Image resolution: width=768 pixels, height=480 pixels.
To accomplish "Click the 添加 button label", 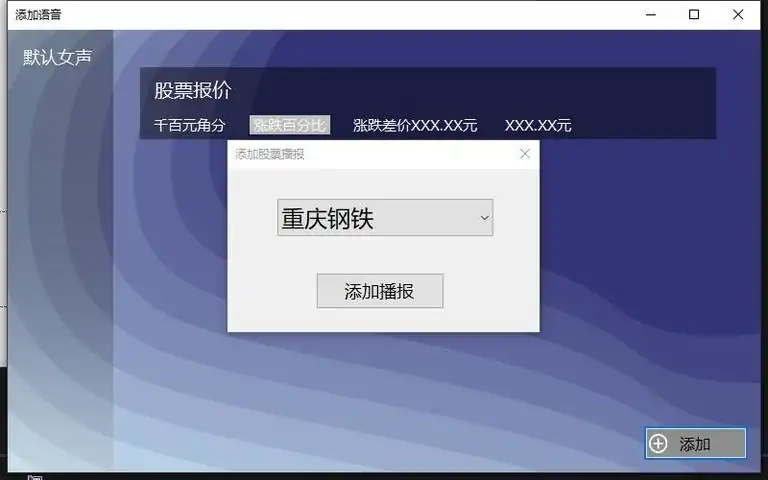I will click(695, 444).
